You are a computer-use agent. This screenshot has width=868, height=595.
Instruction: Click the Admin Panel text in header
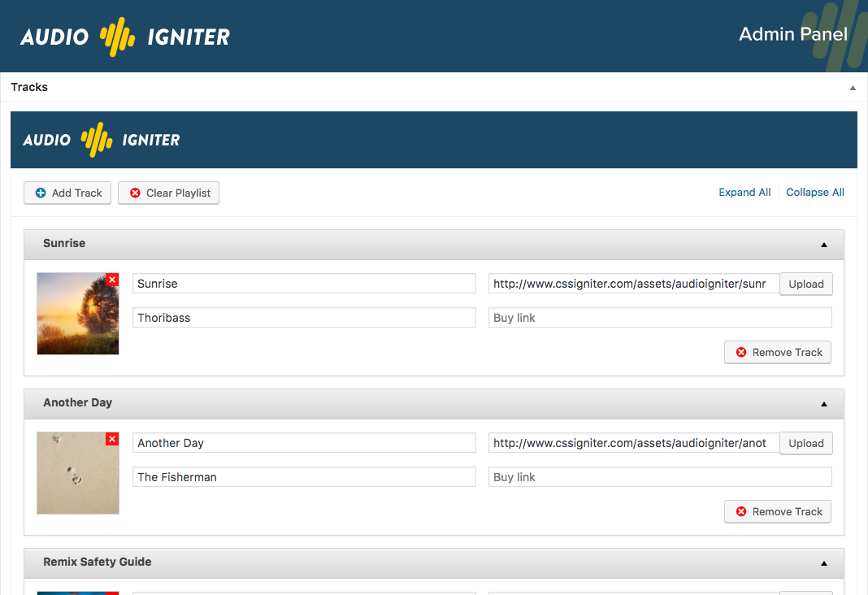click(x=793, y=34)
